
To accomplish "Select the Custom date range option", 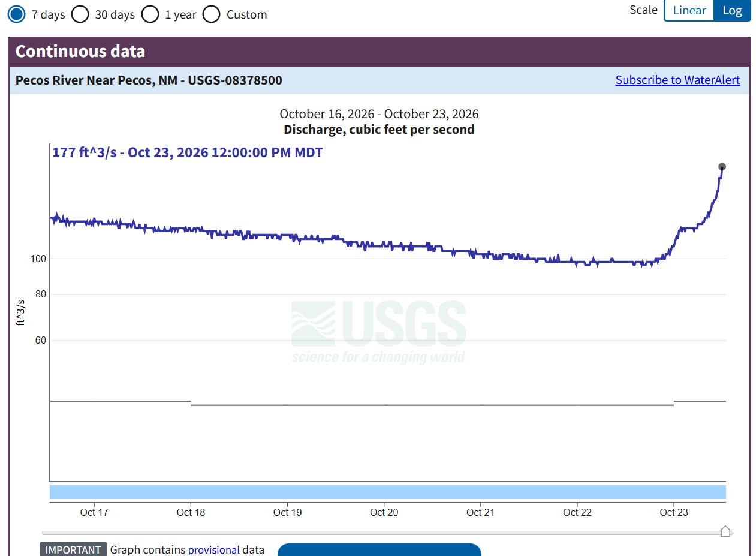I will 211,14.
